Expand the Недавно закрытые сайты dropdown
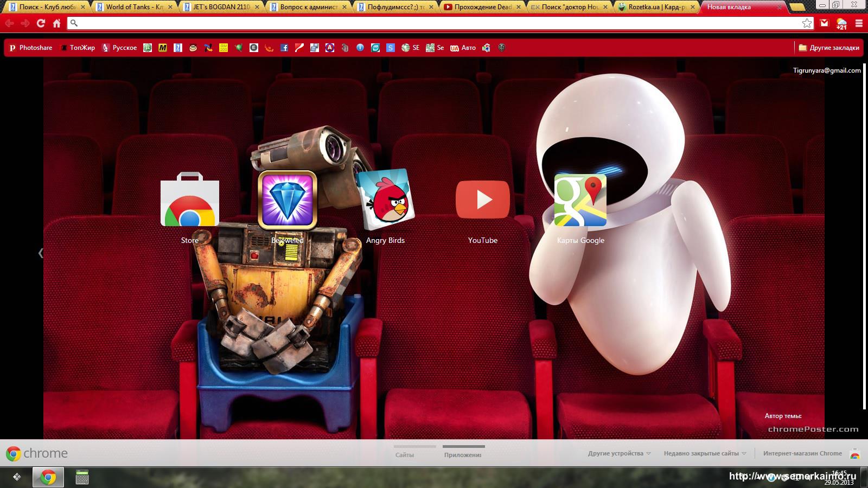Image resolution: width=868 pixels, height=488 pixels. (x=705, y=453)
